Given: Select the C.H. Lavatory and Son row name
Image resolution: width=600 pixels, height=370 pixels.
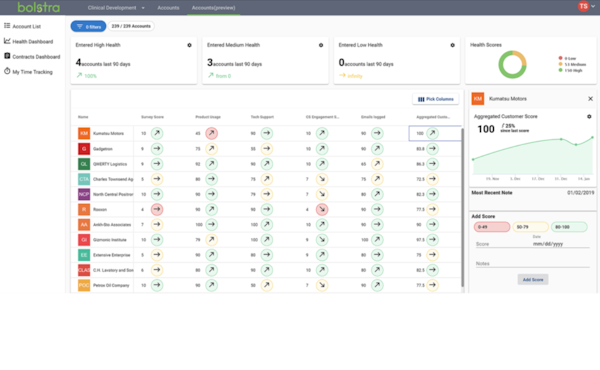Looking at the screenshot, I should pos(113,270).
